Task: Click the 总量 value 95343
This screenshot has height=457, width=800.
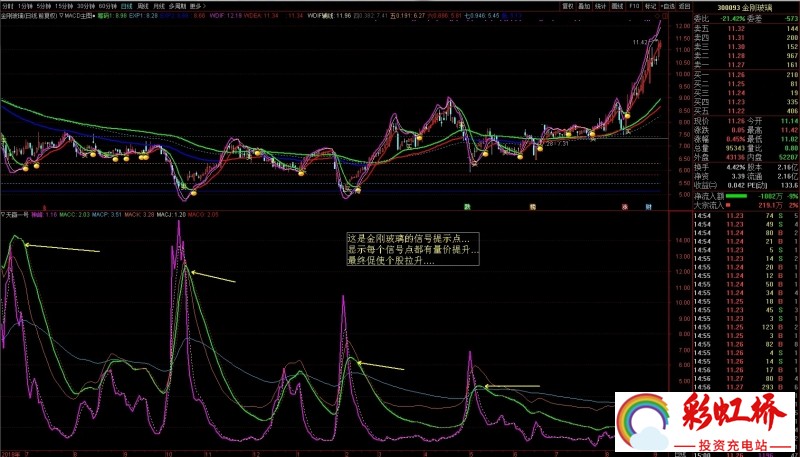Action: (x=735, y=148)
